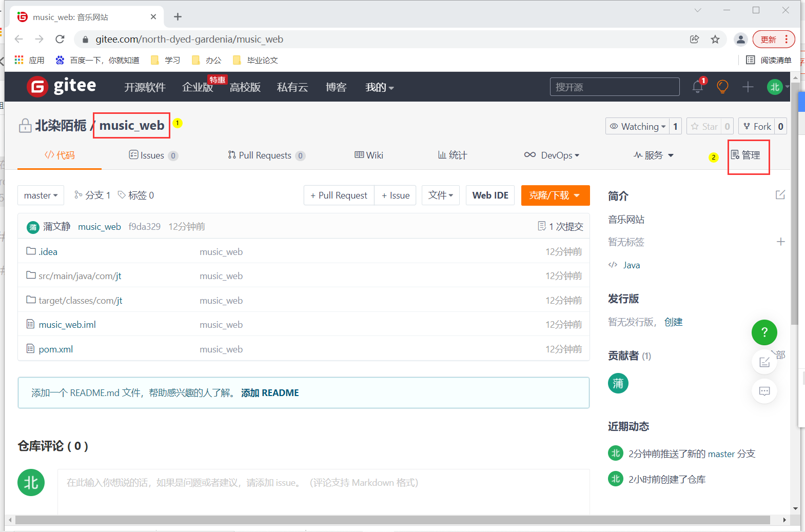
Task: Click the 创建 release link
Action: (673, 322)
